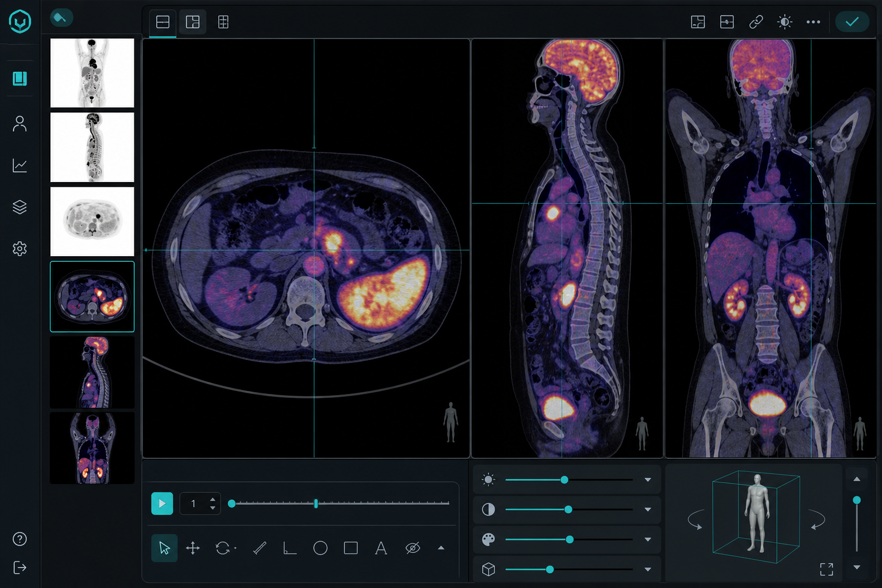Select the text annotation tool
This screenshot has height=588, width=882.
pos(381,548)
